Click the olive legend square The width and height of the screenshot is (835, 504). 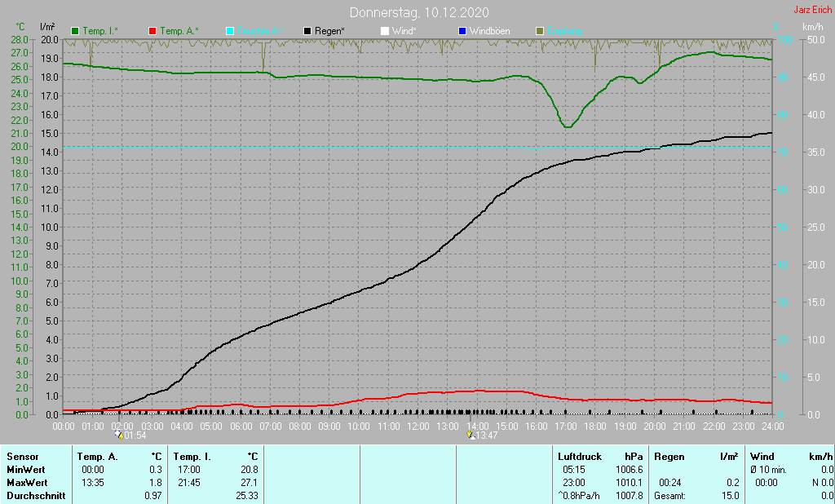coord(539,31)
